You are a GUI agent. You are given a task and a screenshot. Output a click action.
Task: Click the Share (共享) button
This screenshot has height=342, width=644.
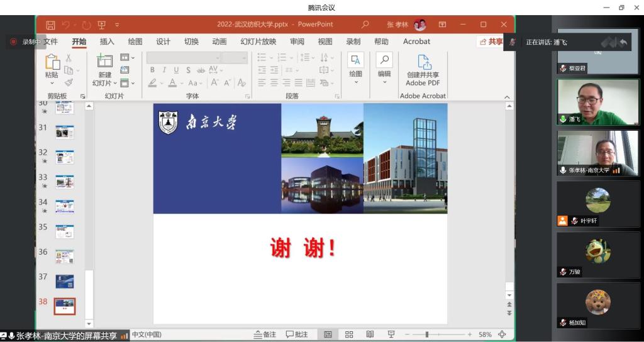click(491, 41)
